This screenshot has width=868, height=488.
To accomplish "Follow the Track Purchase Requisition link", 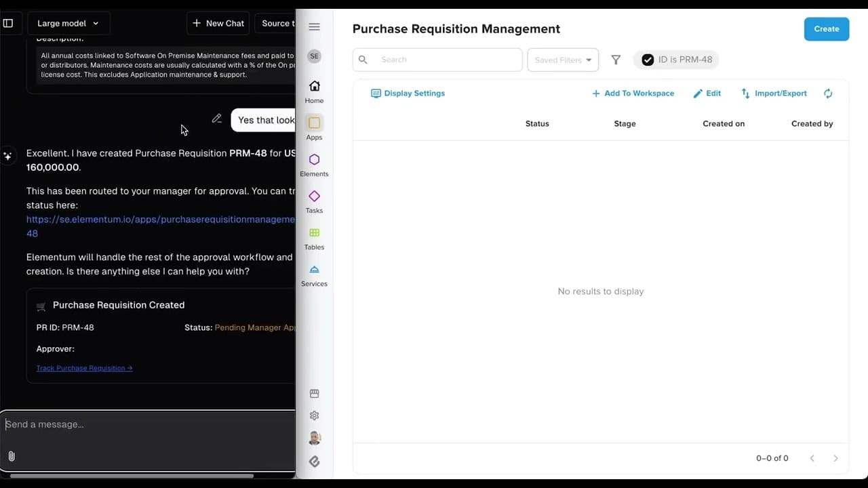I will (84, 368).
